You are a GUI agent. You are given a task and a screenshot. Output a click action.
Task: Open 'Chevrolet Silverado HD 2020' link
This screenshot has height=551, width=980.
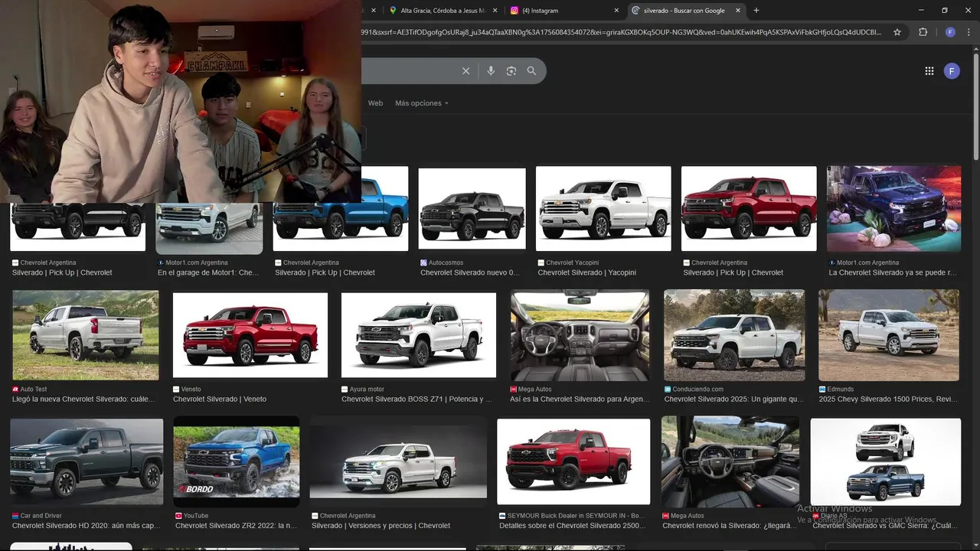click(x=87, y=526)
